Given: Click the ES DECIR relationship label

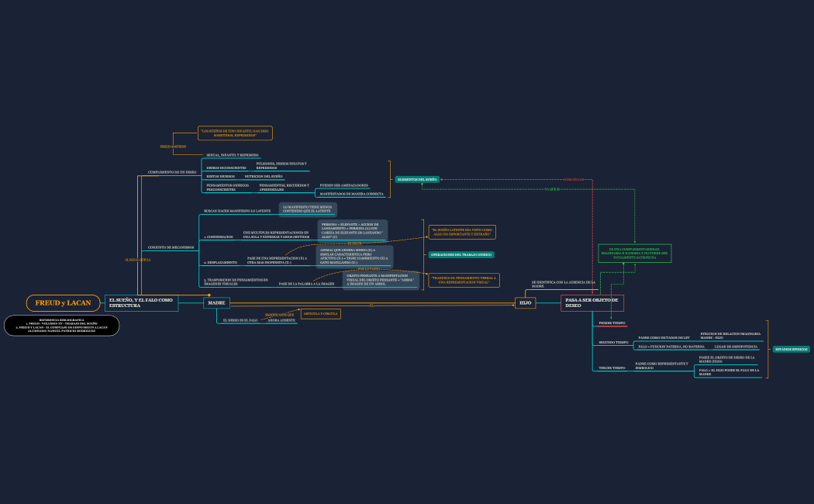Looking at the screenshot, I should pos(354,243).
